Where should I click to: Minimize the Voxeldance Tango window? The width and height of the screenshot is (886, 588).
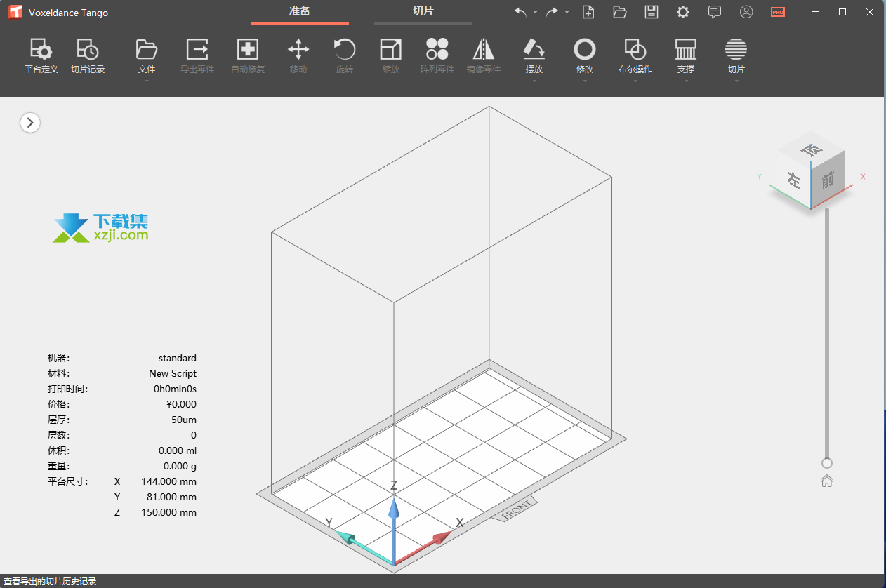click(815, 12)
